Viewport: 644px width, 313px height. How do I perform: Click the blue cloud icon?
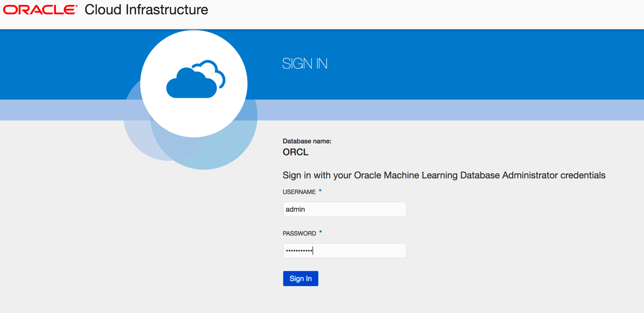point(196,79)
